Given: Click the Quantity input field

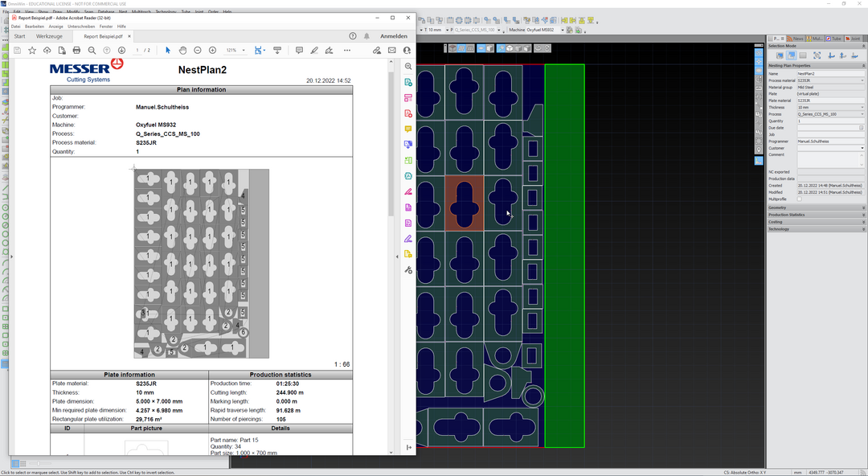Looking at the screenshot, I should coord(830,121).
